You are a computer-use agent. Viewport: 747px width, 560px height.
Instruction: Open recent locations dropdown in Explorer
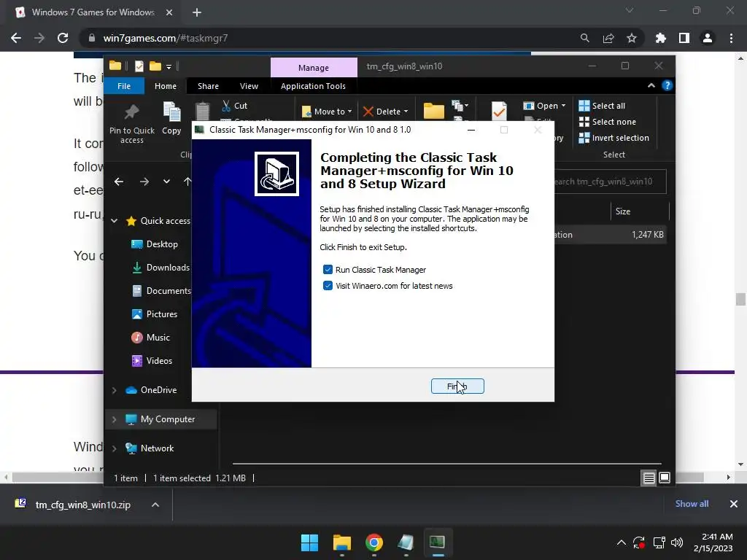tap(166, 182)
